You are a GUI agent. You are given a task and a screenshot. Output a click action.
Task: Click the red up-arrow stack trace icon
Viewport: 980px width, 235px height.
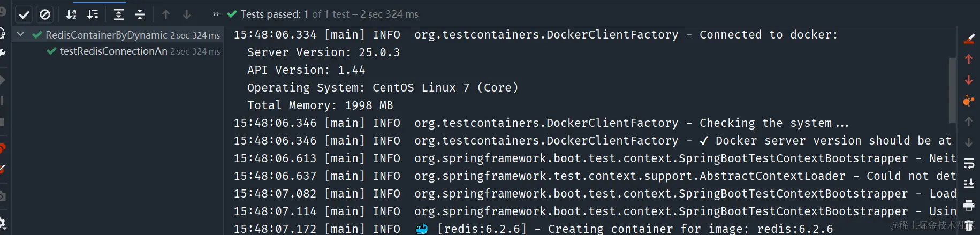pos(969,59)
